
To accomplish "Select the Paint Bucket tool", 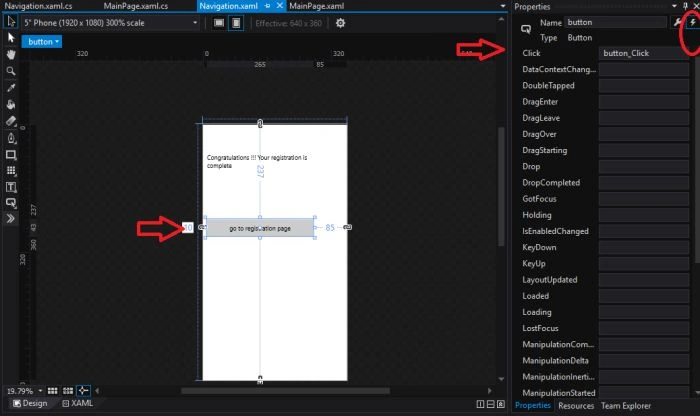I will (x=11, y=104).
